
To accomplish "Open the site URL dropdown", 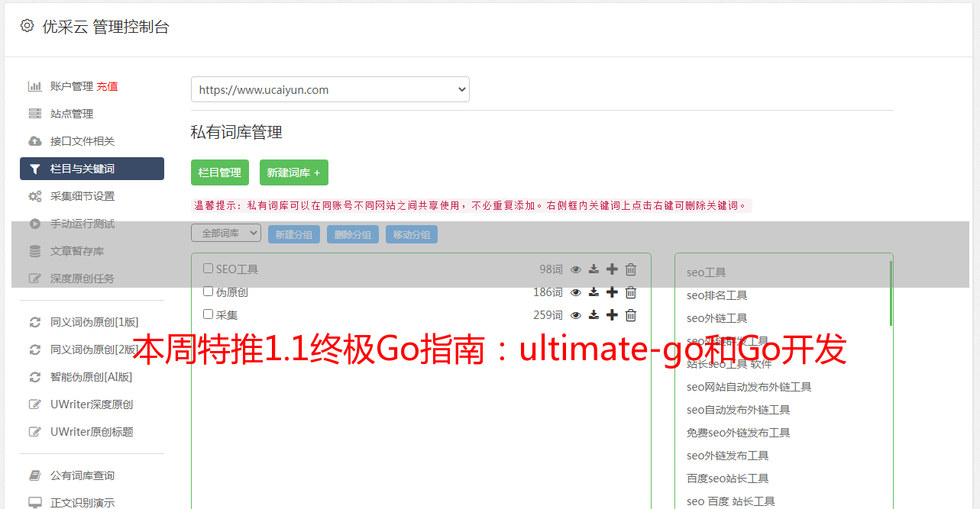I will pyautogui.click(x=330, y=89).
